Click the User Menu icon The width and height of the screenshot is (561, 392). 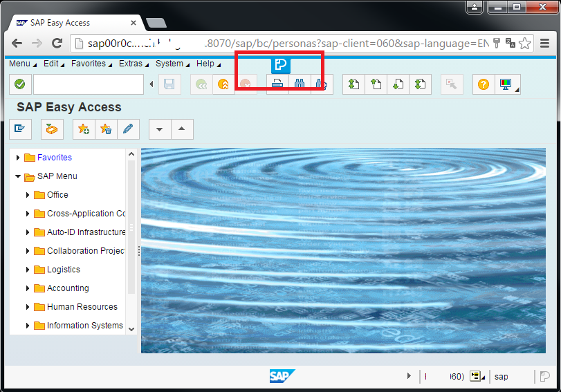(20, 129)
